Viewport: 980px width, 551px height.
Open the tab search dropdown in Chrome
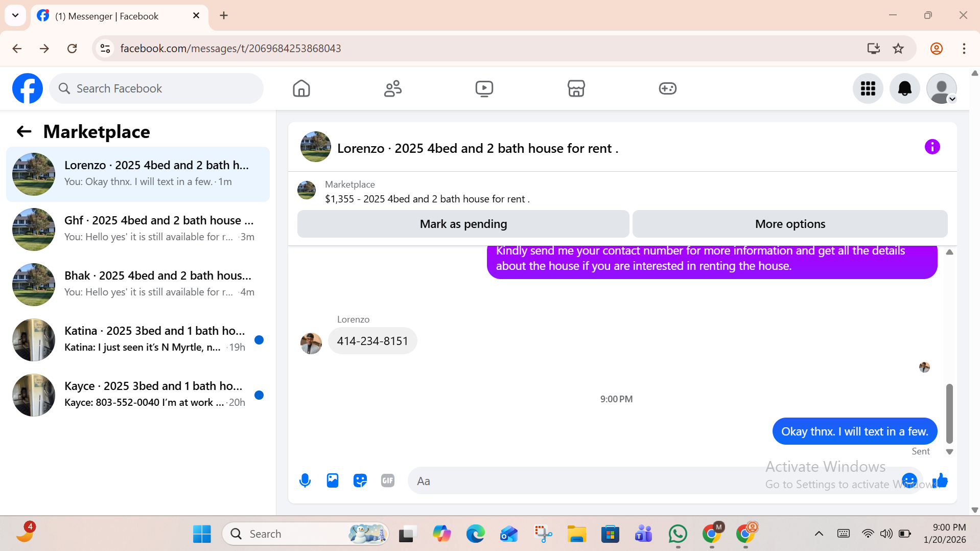click(15, 15)
